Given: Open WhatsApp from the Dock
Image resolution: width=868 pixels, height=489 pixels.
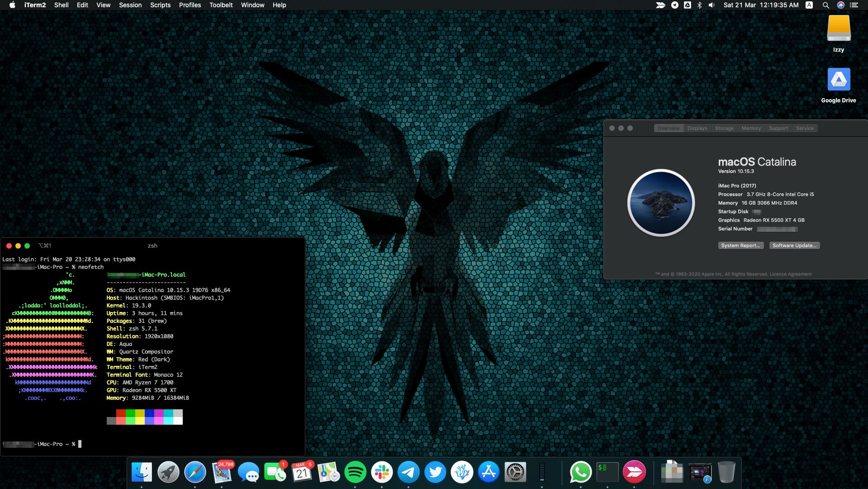Looking at the screenshot, I should click(580, 472).
